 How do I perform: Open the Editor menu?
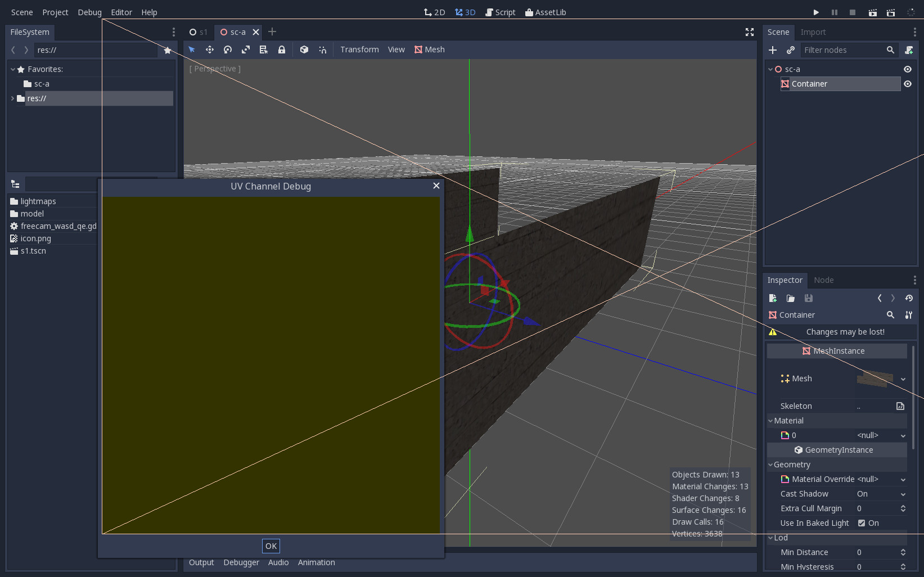(121, 12)
